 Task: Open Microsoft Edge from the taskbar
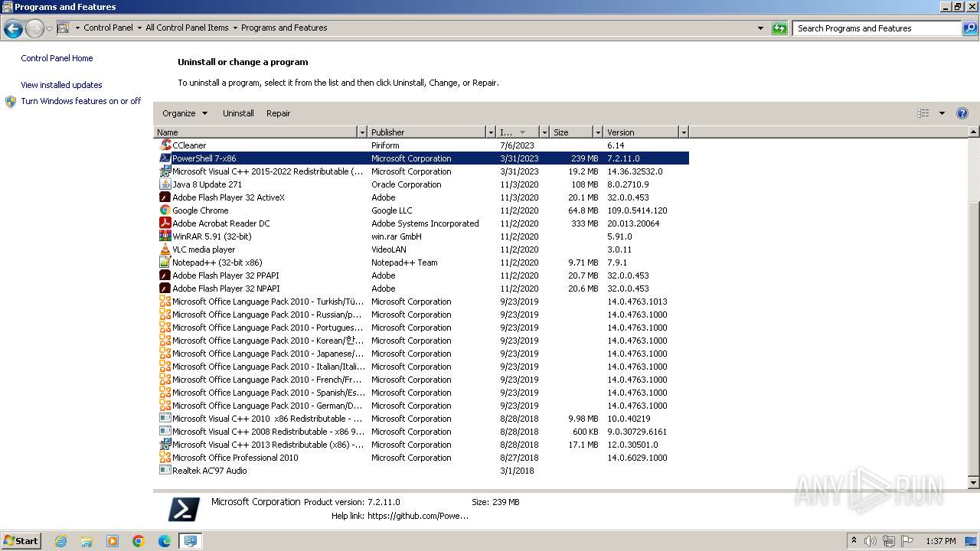coord(165,541)
